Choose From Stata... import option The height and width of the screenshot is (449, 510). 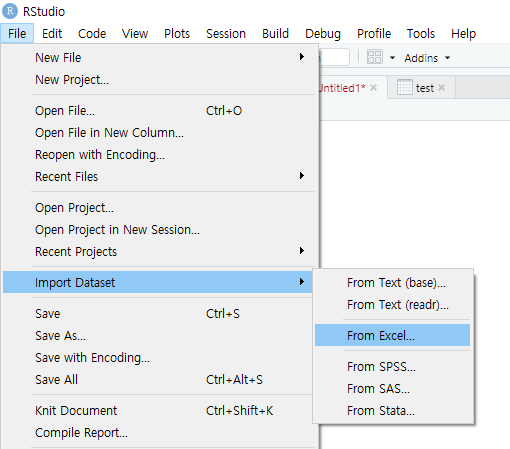[392, 410]
